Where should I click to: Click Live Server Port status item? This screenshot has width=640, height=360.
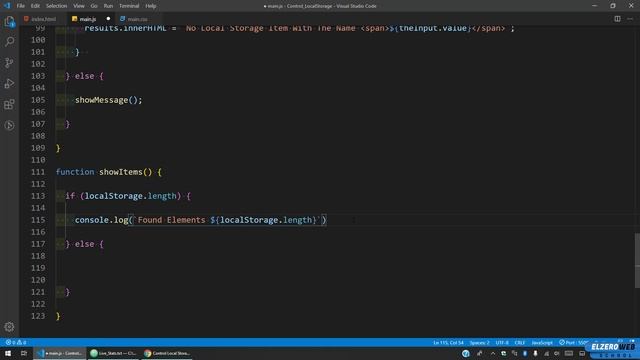pyautogui.click(x=573, y=342)
